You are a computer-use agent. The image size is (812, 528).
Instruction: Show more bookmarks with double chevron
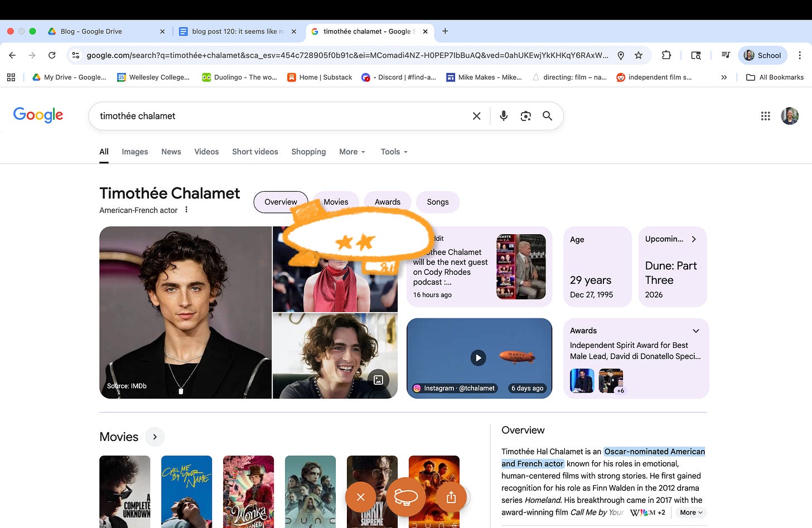pos(724,77)
